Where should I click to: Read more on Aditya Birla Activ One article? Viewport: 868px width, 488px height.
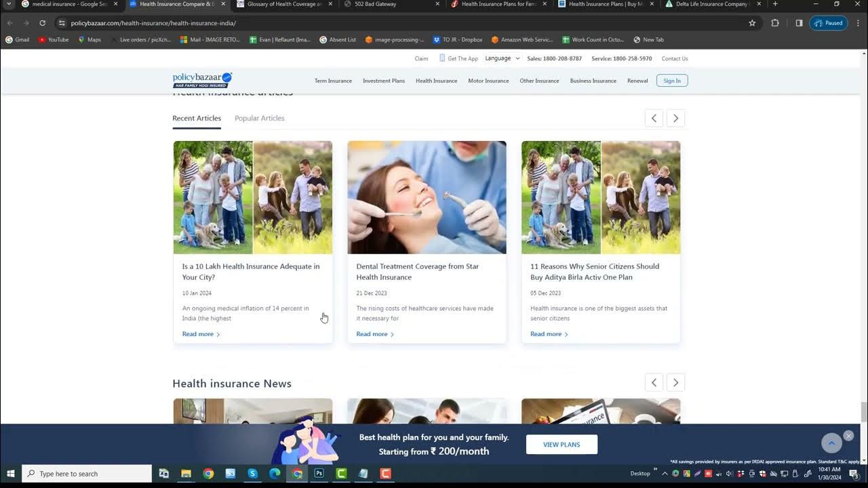[x=549, y=334]
